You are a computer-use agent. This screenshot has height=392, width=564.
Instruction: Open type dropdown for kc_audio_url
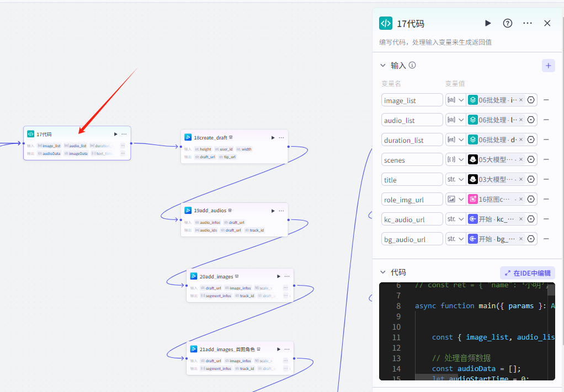(455, 219)
